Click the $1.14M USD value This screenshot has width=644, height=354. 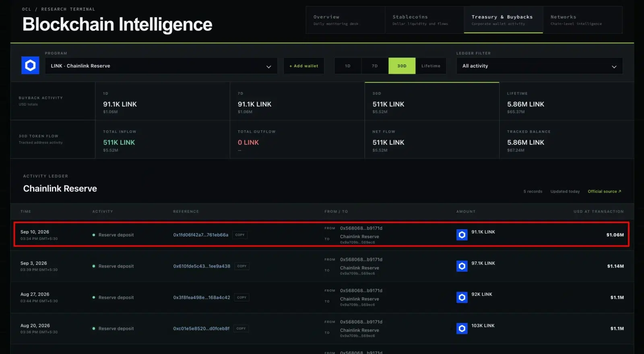click(x=615, y=266)
